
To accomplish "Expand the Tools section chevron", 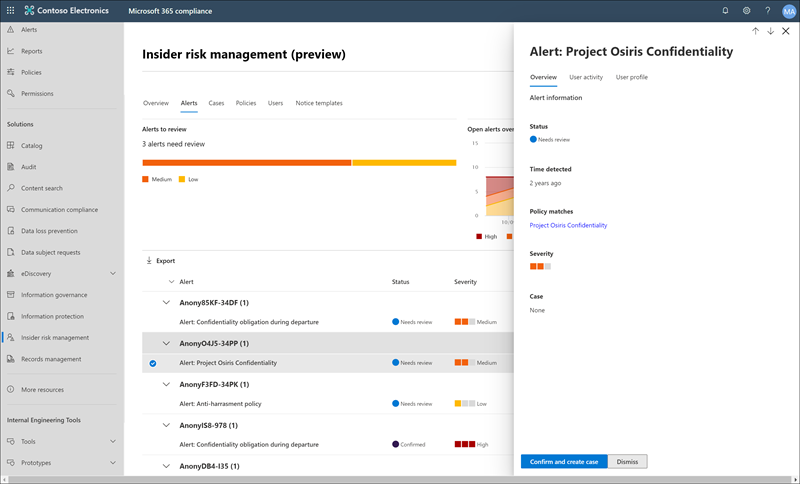I will 112,441.
